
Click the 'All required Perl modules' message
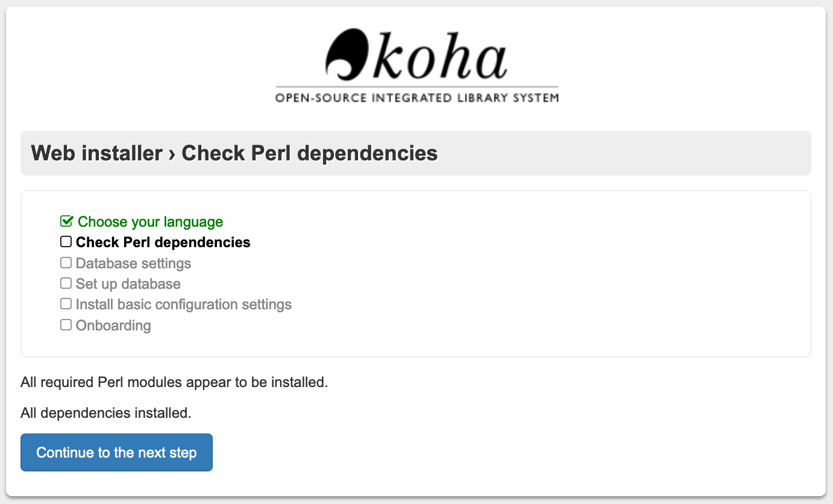pos(174,382)
